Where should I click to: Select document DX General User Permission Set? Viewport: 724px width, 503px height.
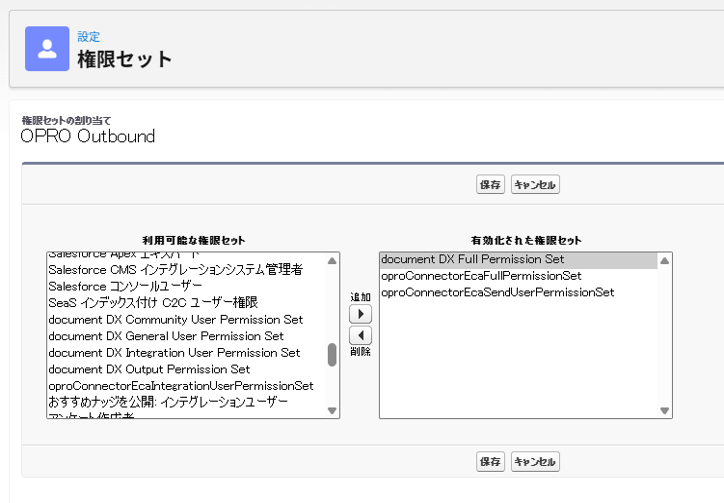pos(186,336)
